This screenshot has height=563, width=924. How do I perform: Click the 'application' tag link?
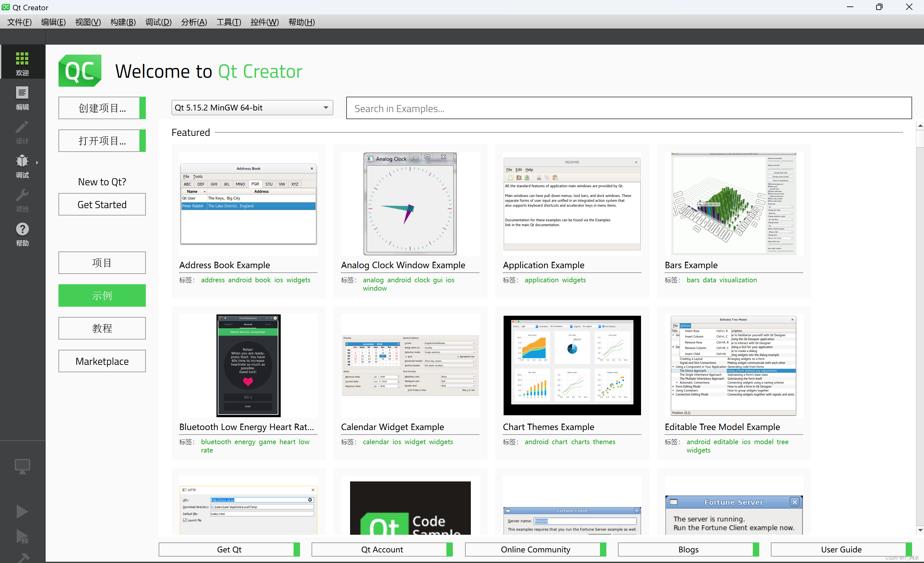coord(541,280)
